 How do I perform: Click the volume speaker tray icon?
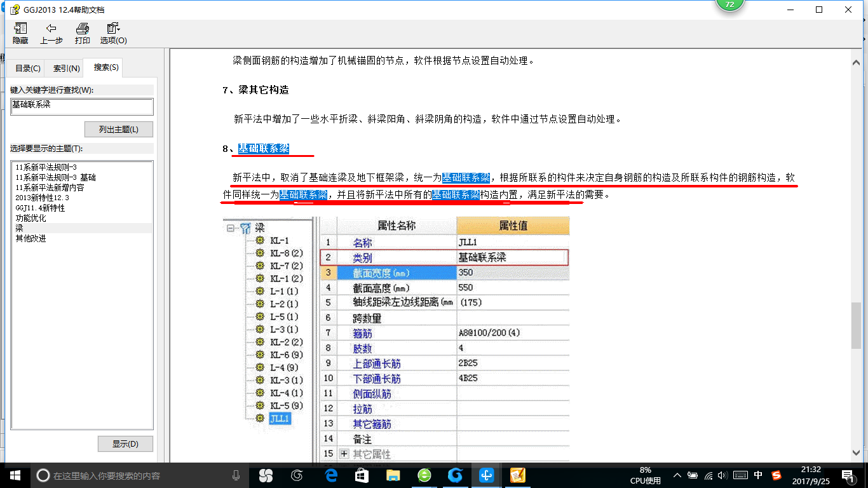tap(723, 475)
